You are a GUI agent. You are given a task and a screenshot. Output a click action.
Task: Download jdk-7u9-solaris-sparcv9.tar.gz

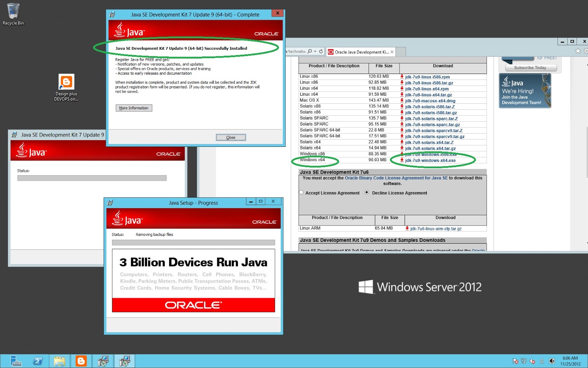coord(435,137)
